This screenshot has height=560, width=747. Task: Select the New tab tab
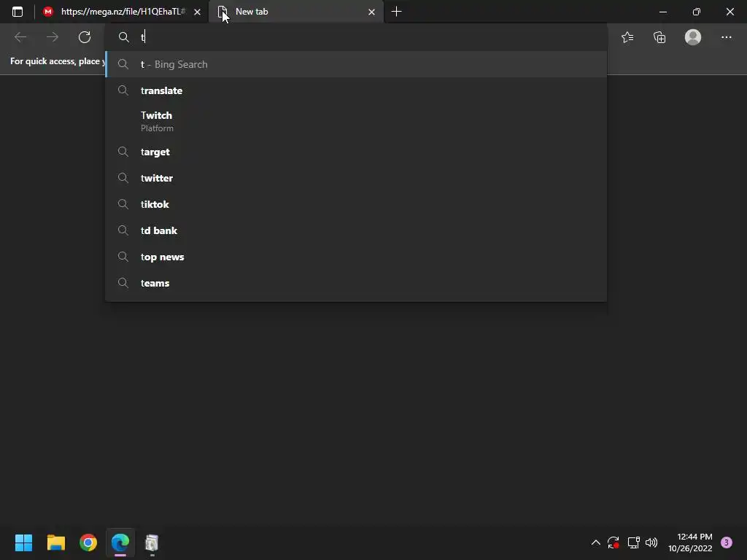click(295, 12)
